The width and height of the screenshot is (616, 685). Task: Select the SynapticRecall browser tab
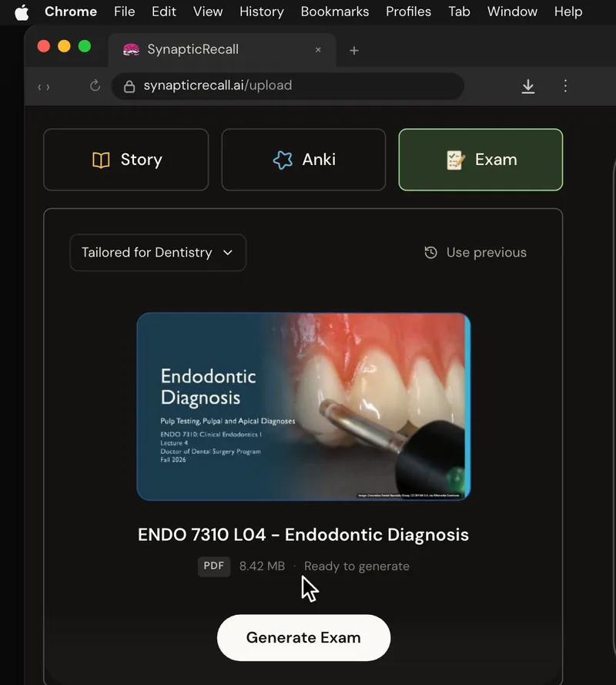[222, 50]
